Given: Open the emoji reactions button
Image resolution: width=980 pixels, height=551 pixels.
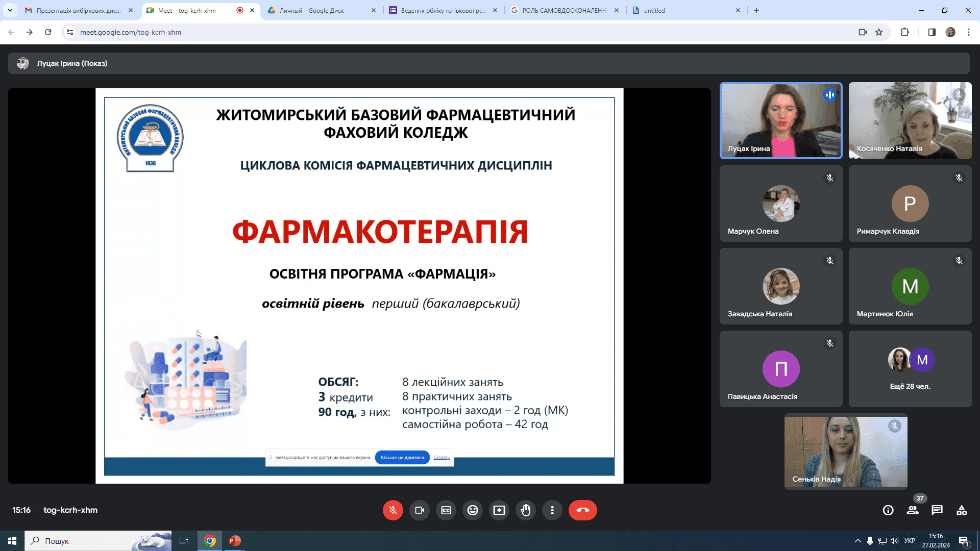Looking at the screenshot, I should (x=473, y=510).
